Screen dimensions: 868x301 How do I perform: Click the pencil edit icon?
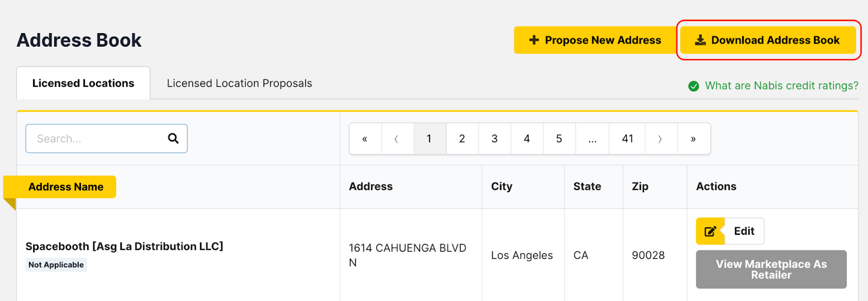click(x=710, y=232)
